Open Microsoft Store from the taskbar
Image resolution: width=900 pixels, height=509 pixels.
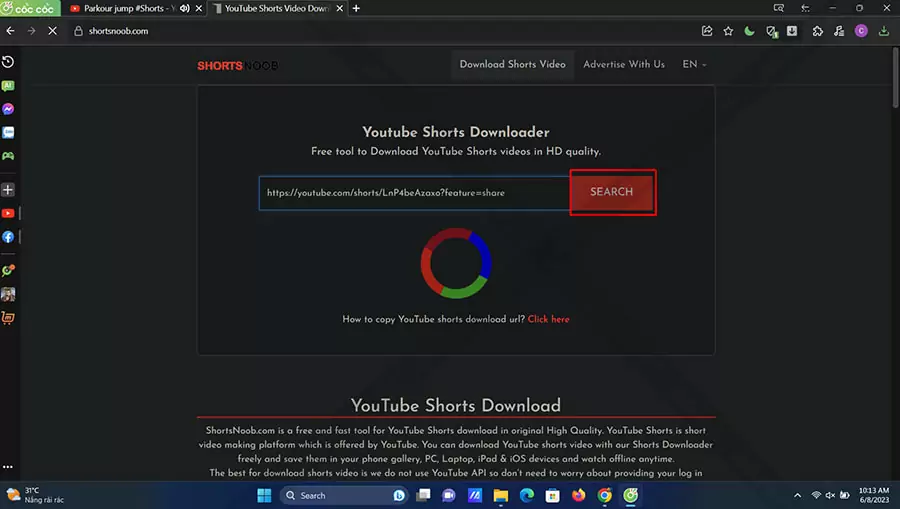pos(552,495)
